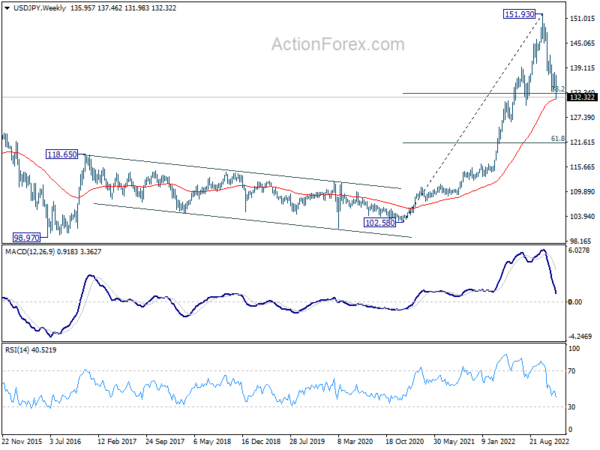This screenshot has width=600, height=450.
Task: Click the 8 Mar 2020 date marker
Action: click(354, 441)
